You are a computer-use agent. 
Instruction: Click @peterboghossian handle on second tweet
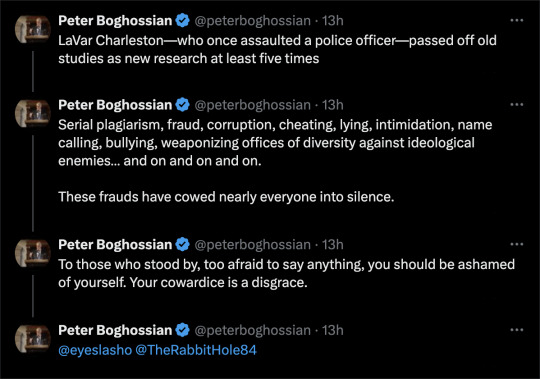[252, 105]
